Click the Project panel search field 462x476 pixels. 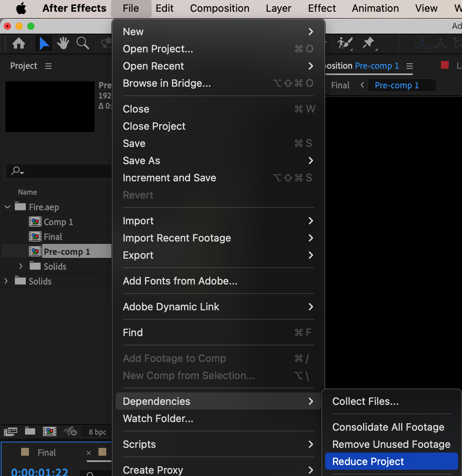(59, 171)
